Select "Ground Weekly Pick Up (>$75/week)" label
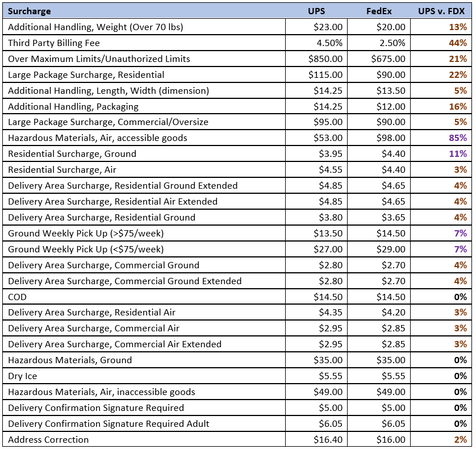Image resolution: width=476 pixels, height=449 pixels. point(86,234)
